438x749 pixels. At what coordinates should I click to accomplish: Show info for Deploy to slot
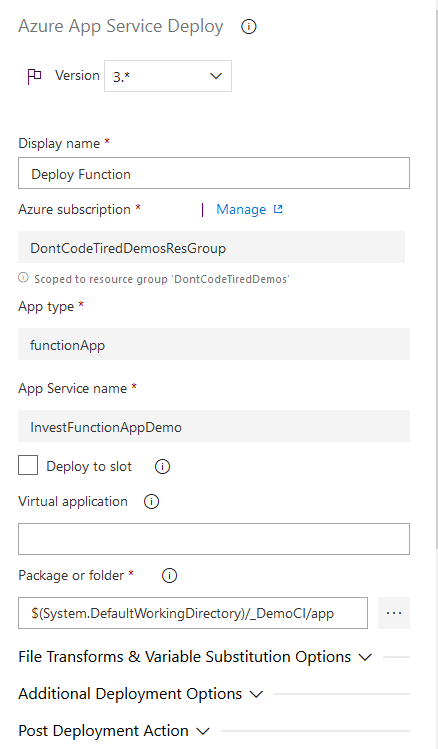(x=162, y=467)
